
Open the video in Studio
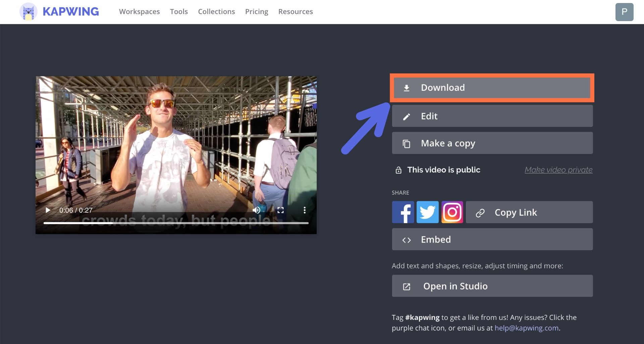(492, 286)
